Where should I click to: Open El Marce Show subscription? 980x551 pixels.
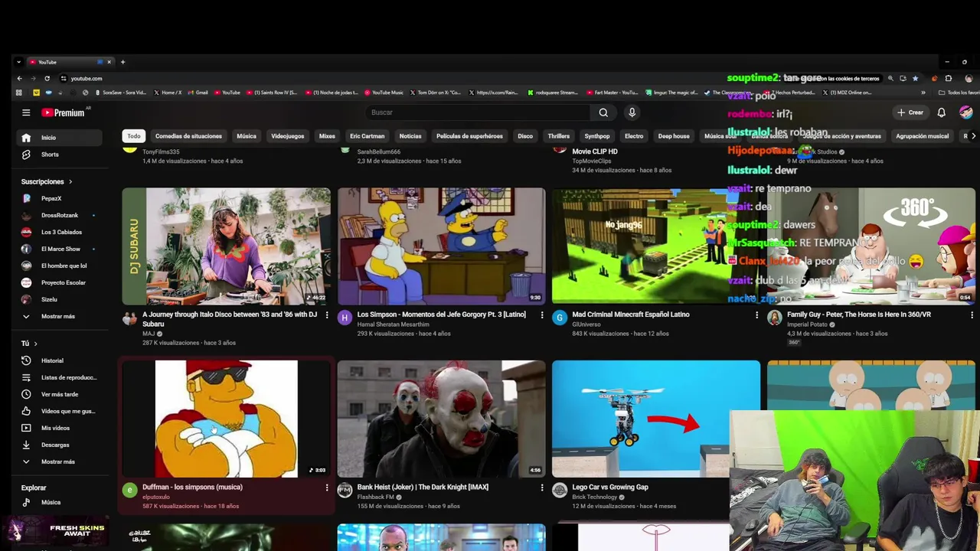click(60, 249)
